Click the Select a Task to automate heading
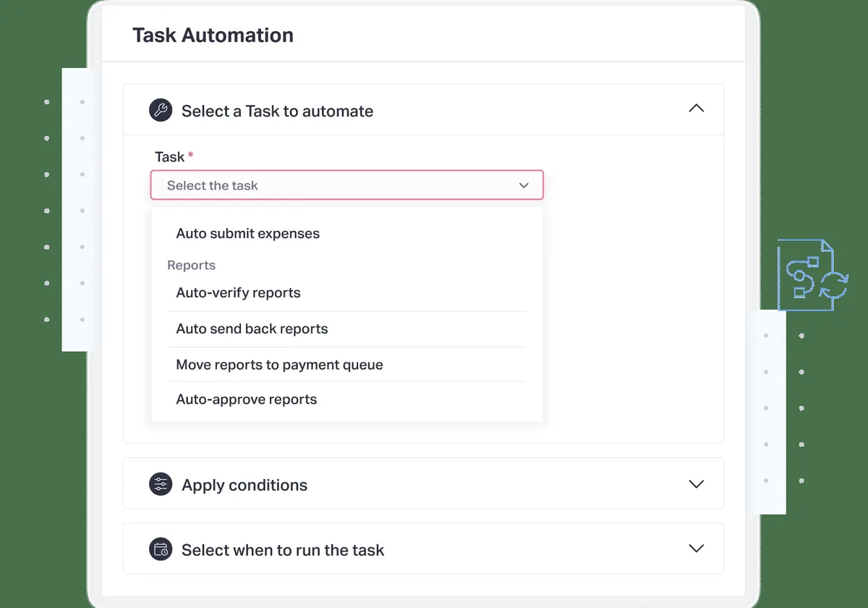The width and height of the screenshot is (868, 608). [277, 111]
